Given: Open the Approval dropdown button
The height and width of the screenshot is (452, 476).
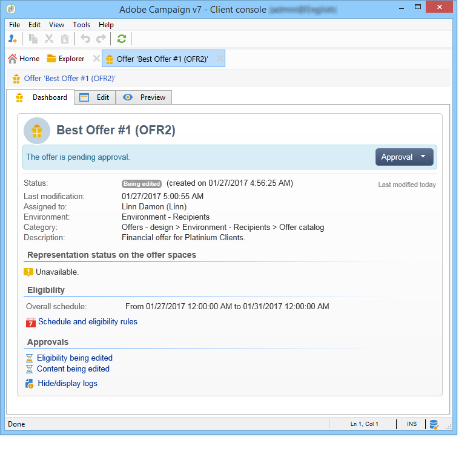Looking at the screenshot, I should [404, 157].
